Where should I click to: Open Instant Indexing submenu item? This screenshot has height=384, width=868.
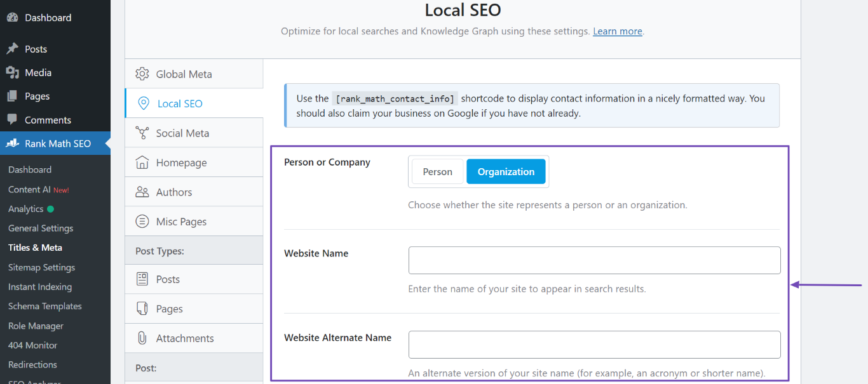(x=40, y=287)
